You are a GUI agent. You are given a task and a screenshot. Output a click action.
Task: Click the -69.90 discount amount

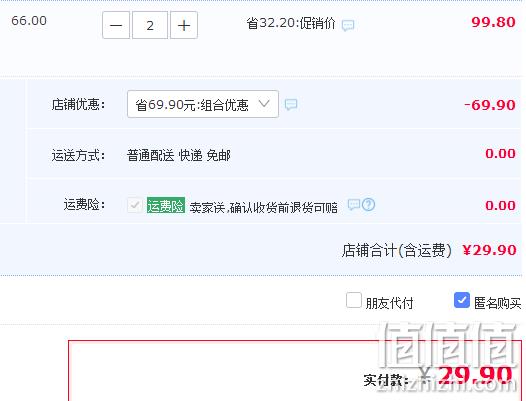[490, 105]
